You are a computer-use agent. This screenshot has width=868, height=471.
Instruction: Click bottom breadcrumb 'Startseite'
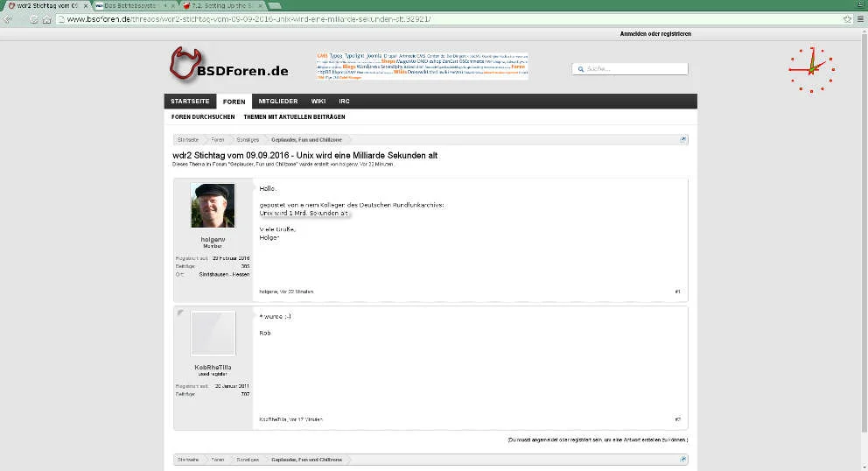coord(188,460)
